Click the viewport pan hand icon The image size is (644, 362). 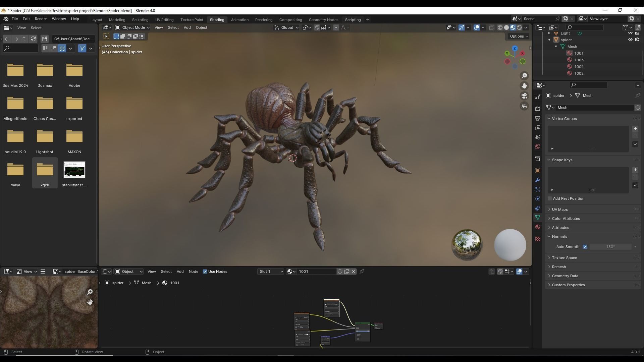524,86
